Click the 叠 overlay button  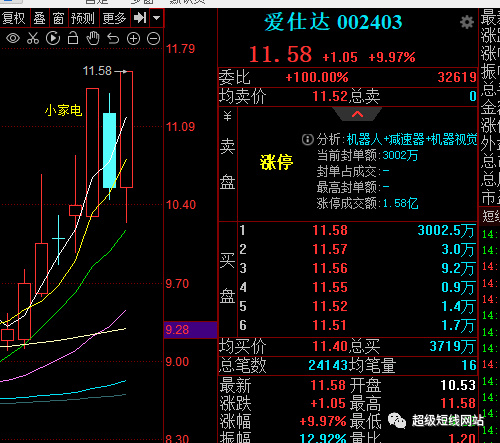click(39, 18)
